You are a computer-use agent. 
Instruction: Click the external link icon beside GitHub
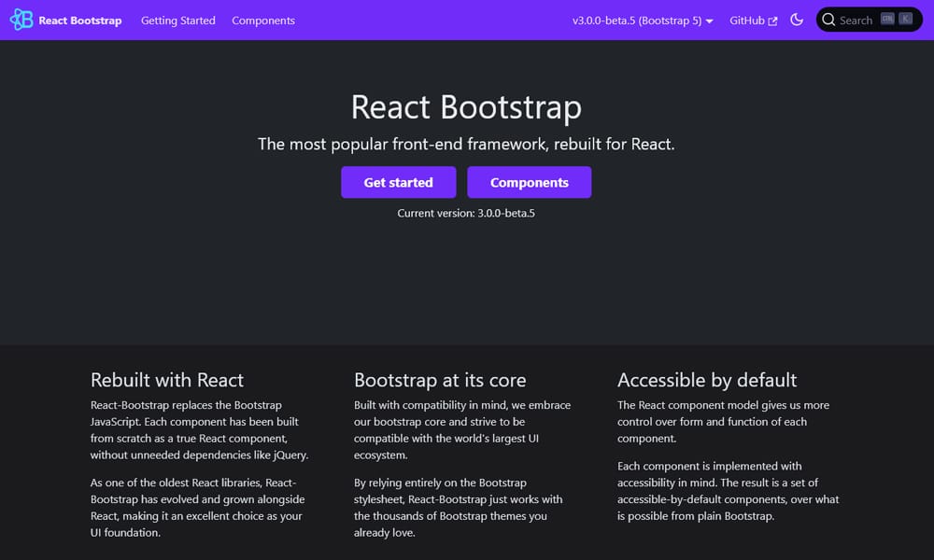click(772, 21)
